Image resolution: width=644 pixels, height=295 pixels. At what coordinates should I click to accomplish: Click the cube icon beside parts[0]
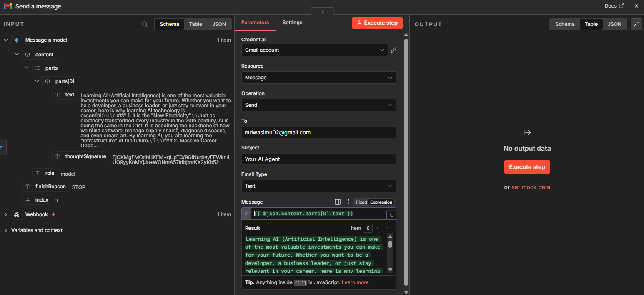tap(48, 81)
